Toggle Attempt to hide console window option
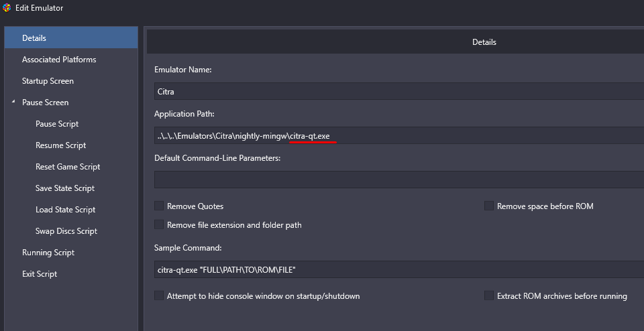 pos(159,295)
